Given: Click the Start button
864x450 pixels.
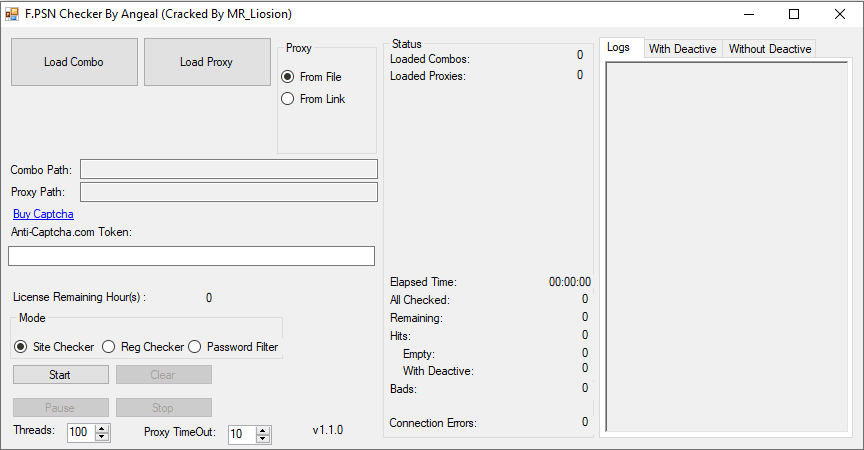Looking at the screenshot, I should pos(61,375).
